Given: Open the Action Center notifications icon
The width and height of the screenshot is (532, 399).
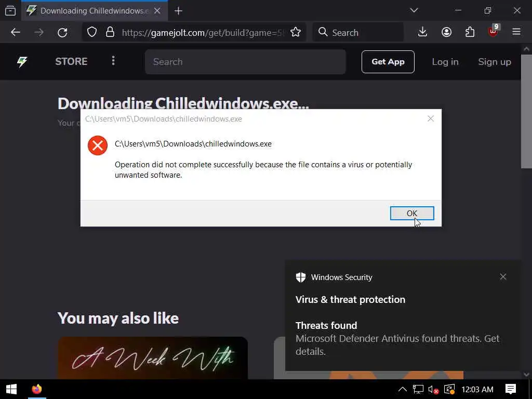Looking at the screenshot, I should (511, 389).
